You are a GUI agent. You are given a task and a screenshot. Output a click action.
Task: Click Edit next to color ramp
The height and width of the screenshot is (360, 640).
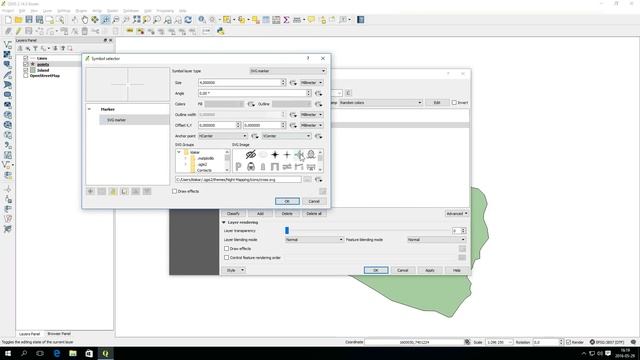click(x=437, y=102)
